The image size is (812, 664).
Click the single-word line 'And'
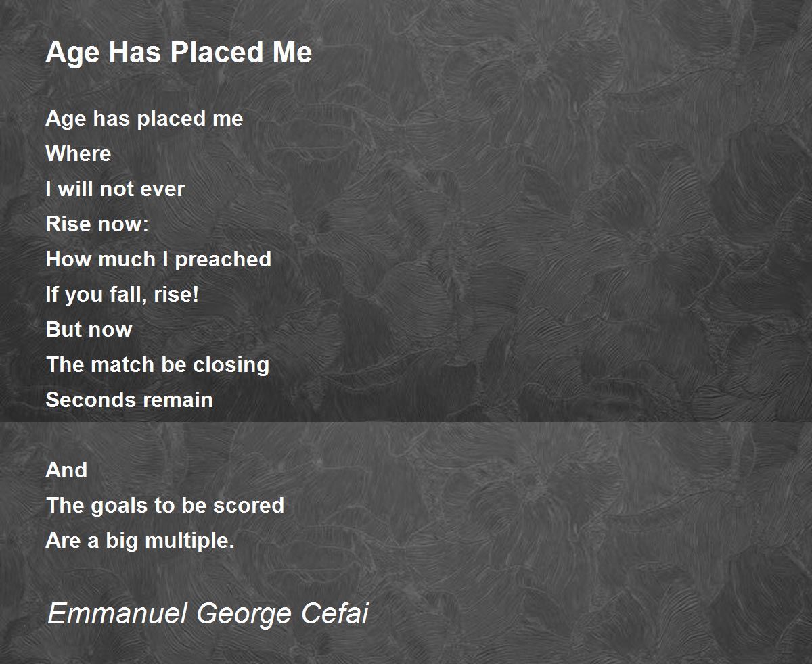pyautogui.click(x=66, y=470)
